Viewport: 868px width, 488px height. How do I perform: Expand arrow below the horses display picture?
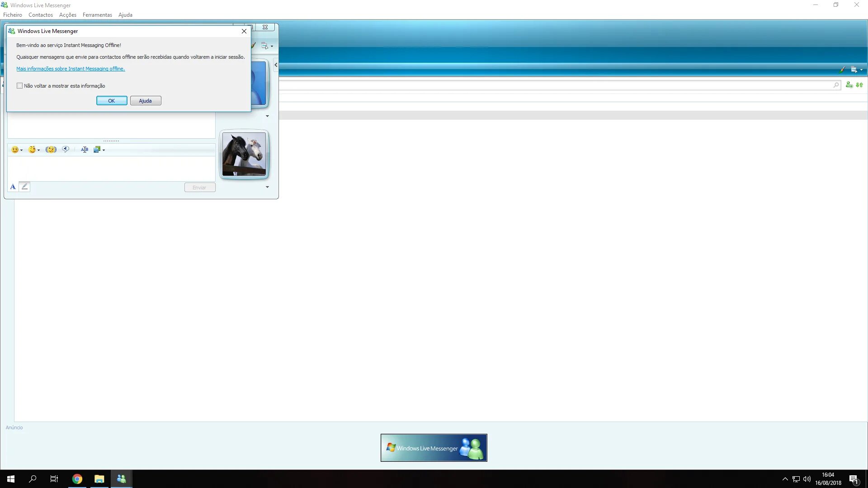tap(267, 187)
